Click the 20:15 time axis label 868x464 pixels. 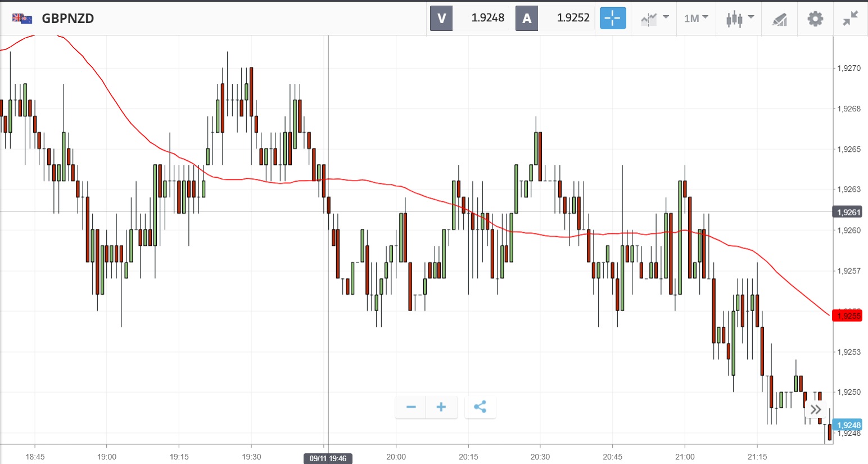click(x=468, y=457)
